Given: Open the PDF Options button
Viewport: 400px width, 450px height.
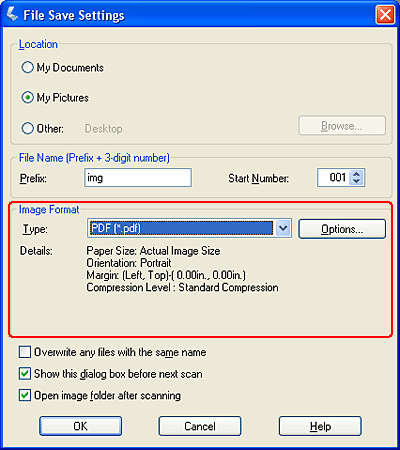Looking at the screenshot, I should 342,229.
